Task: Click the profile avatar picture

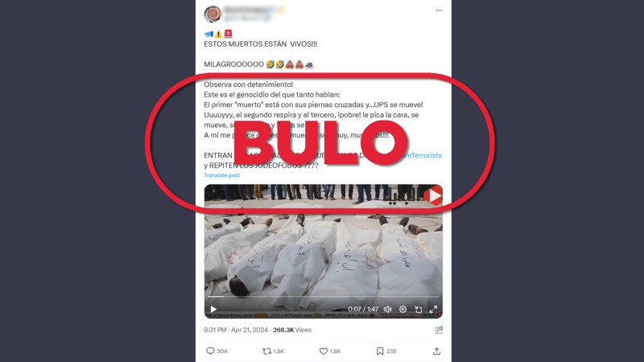Action: [213, 14]
